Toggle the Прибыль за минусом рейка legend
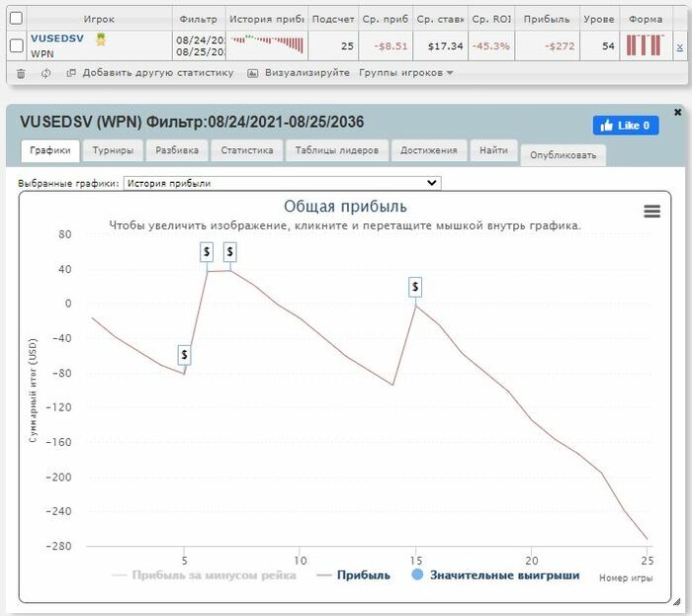Image resolution: width=692 pixels, height=616 pixels. [205, 574]
